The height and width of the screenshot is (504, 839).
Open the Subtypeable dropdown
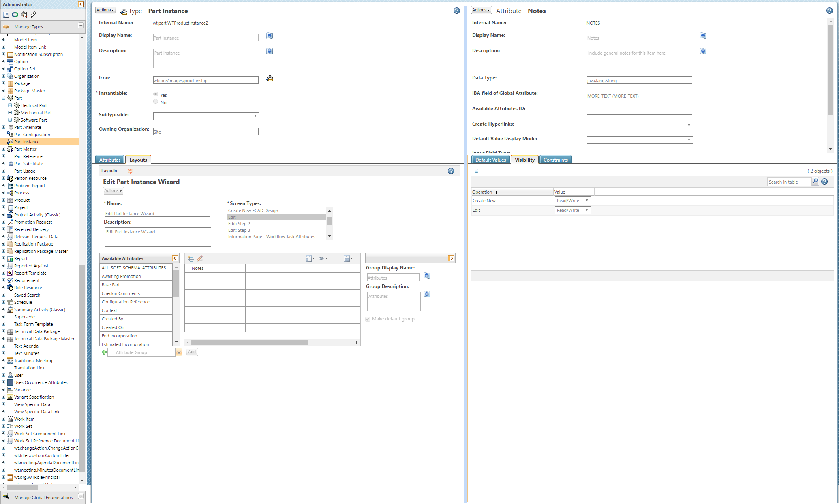tap(256, 116)
